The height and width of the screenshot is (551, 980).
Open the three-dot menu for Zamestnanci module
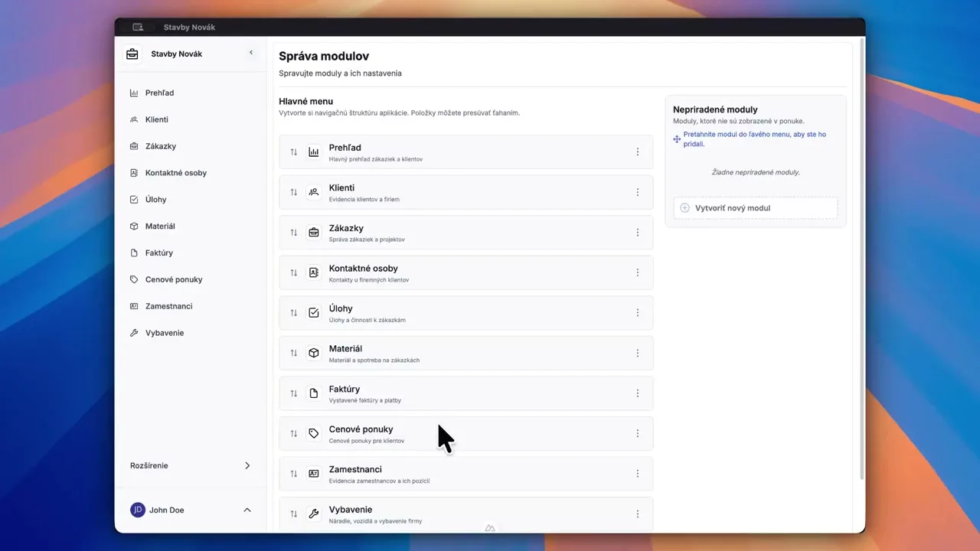pyautogui.click(x=637, y=474)
